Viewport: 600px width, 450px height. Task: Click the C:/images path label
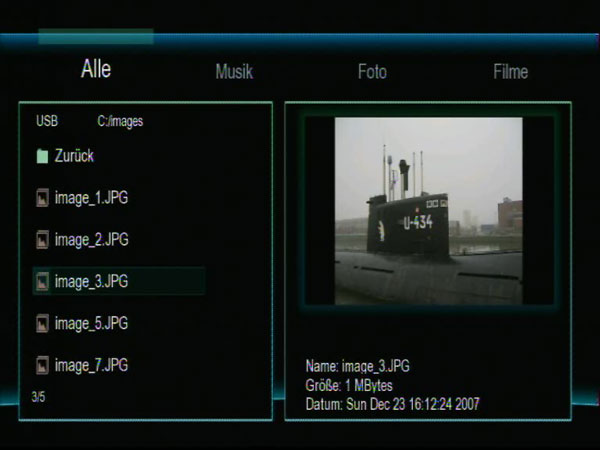pyautogui.click(x=120, y=121)
